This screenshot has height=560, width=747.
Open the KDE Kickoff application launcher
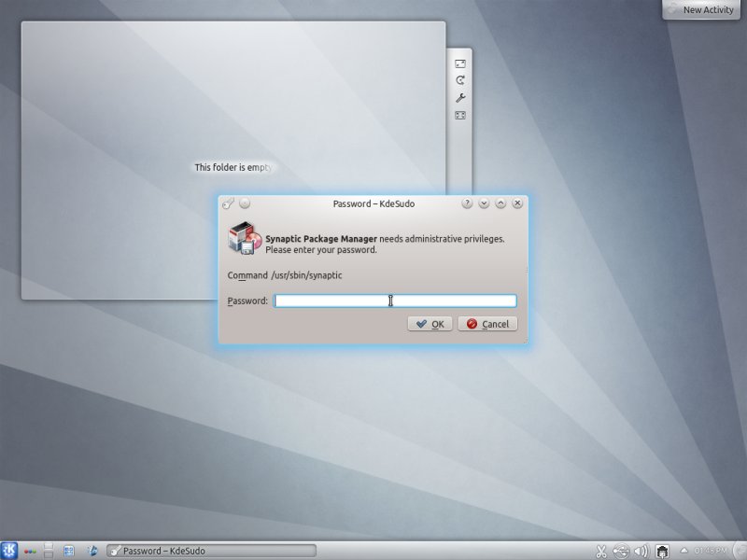coord(9,551)
